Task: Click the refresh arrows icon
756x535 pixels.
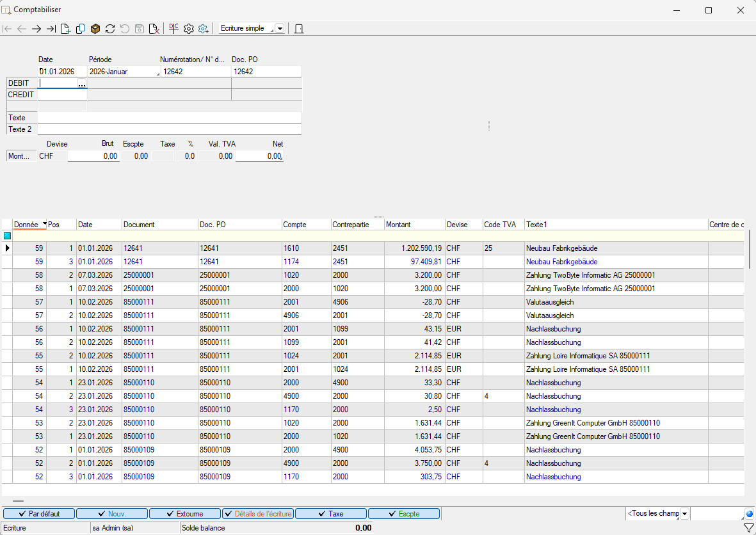Action: (110, 29)
